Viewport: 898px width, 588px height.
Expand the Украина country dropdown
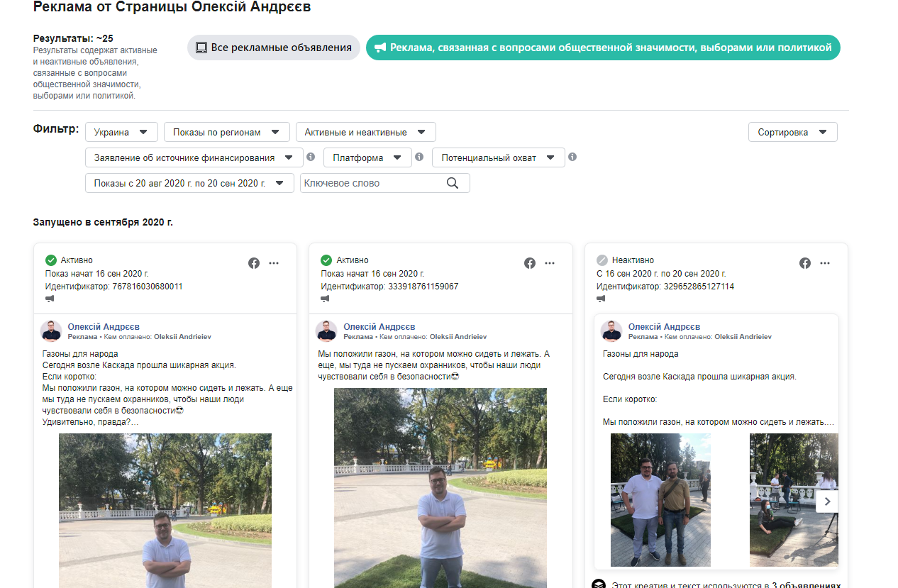coord(121,132)
